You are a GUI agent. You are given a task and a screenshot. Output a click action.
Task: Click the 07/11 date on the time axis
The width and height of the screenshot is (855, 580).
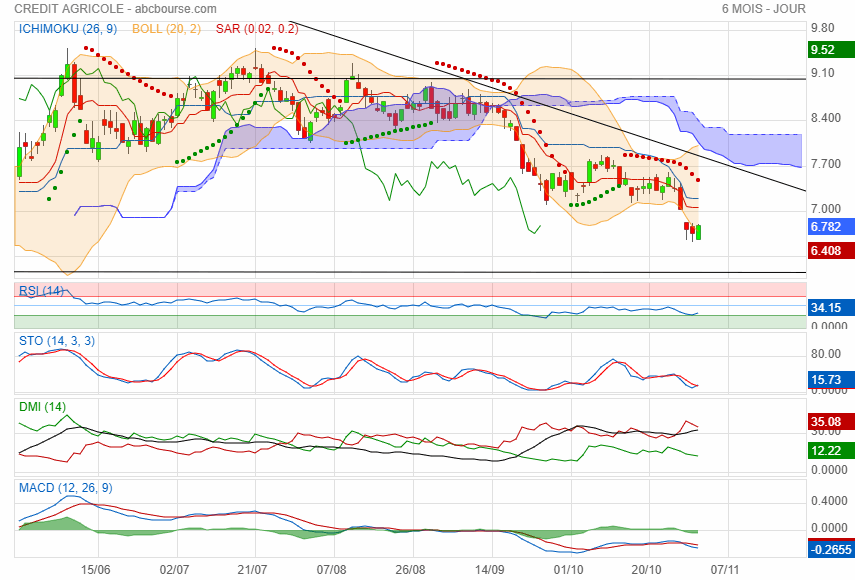725,570
